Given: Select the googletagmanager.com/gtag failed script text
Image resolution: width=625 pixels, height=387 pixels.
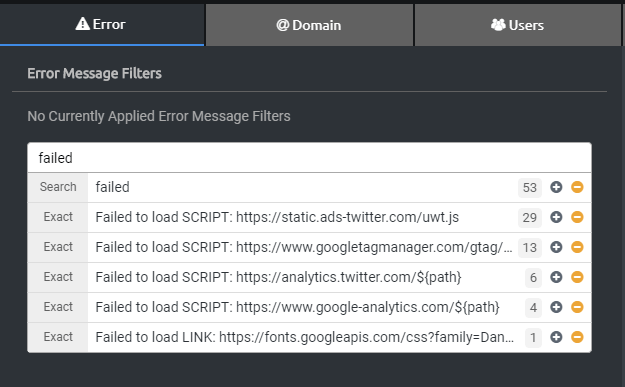Looking at the screenshot, I should pos(304,247).
